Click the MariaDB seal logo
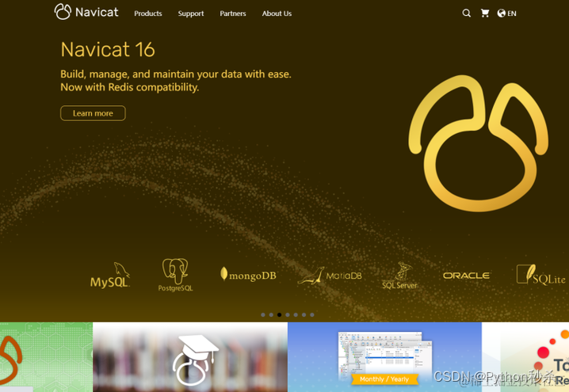Screen dimensions: 569x392 point(330,276)
